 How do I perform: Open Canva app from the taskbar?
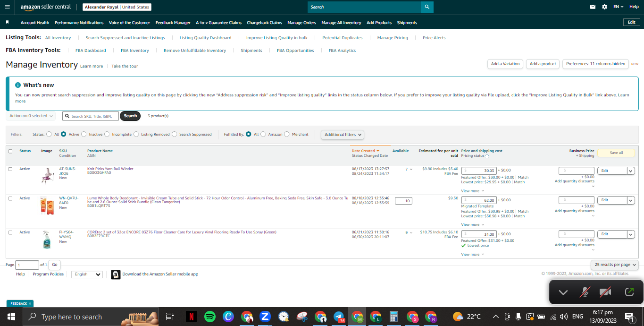tap(228, 317)
